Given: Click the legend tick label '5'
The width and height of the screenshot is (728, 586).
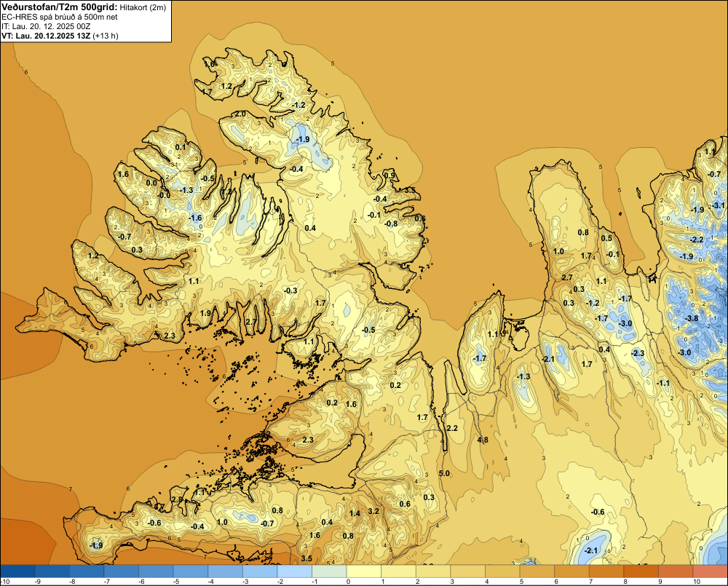Looking at the screenshot, I should point(522,582).
